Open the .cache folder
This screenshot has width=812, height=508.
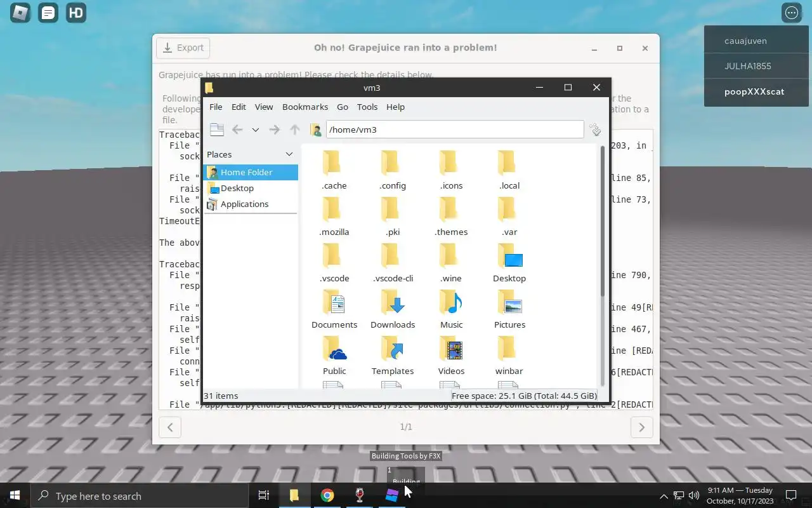tap(334, 170)
